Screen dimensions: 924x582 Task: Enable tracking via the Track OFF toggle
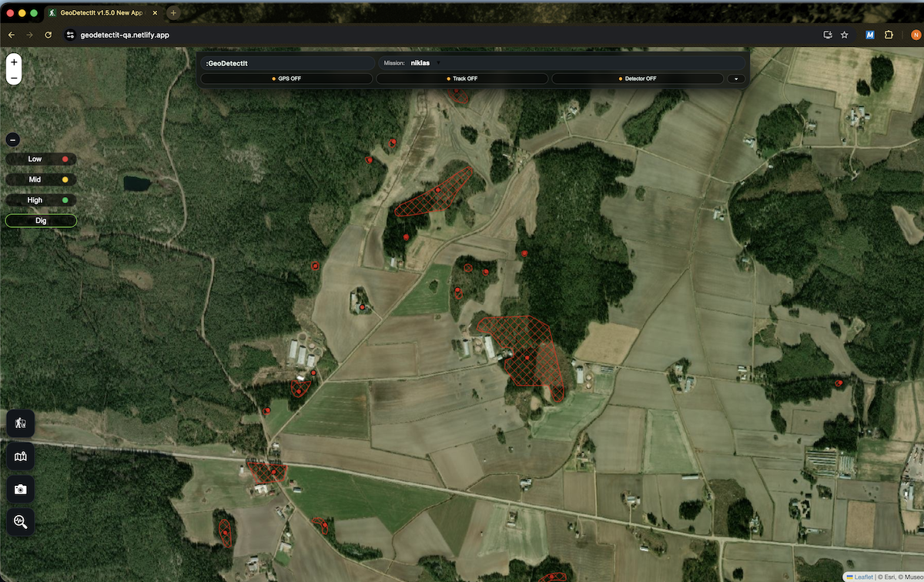pos(460,78)
